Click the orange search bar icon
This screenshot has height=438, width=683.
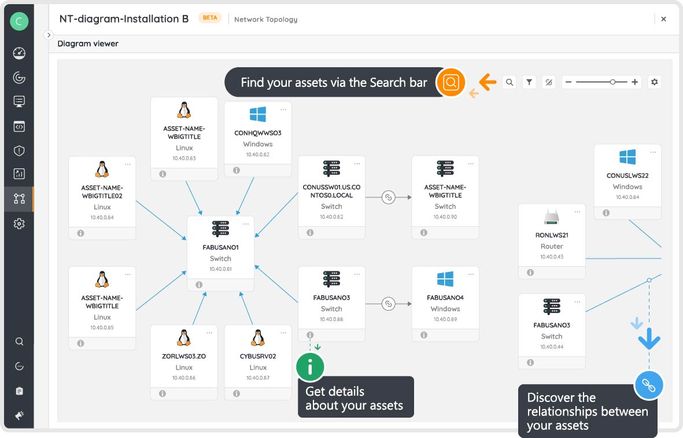click(x=451, y=82)
